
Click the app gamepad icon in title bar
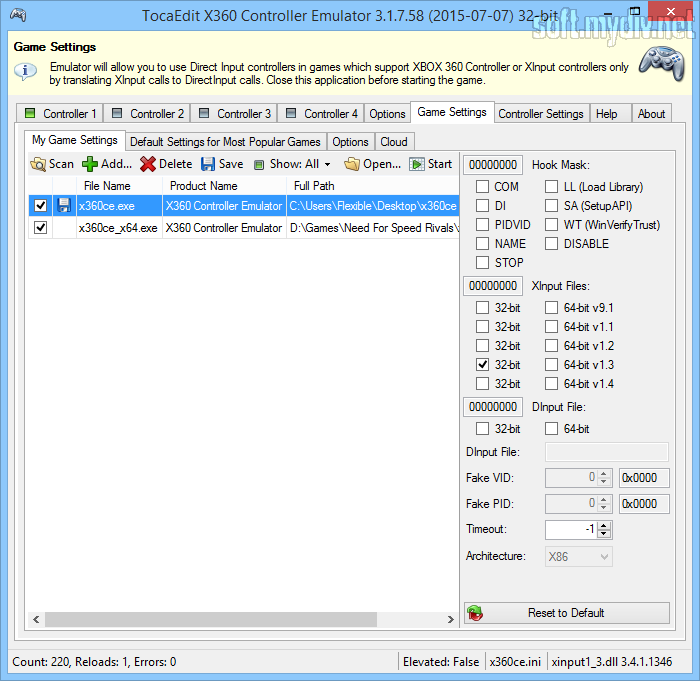(x=18, y=14)
